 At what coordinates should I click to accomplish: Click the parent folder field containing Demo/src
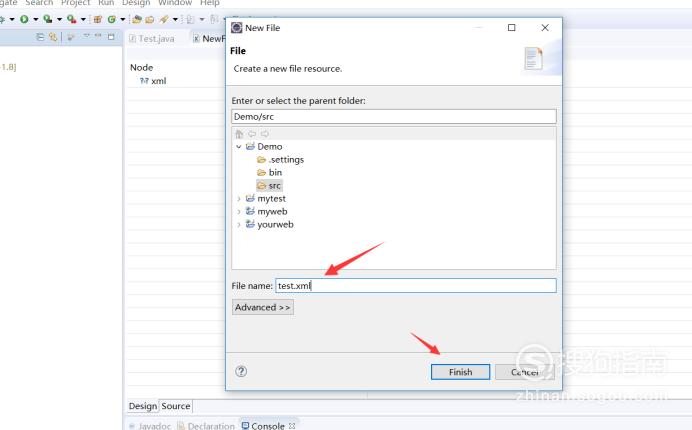point(394,117)
